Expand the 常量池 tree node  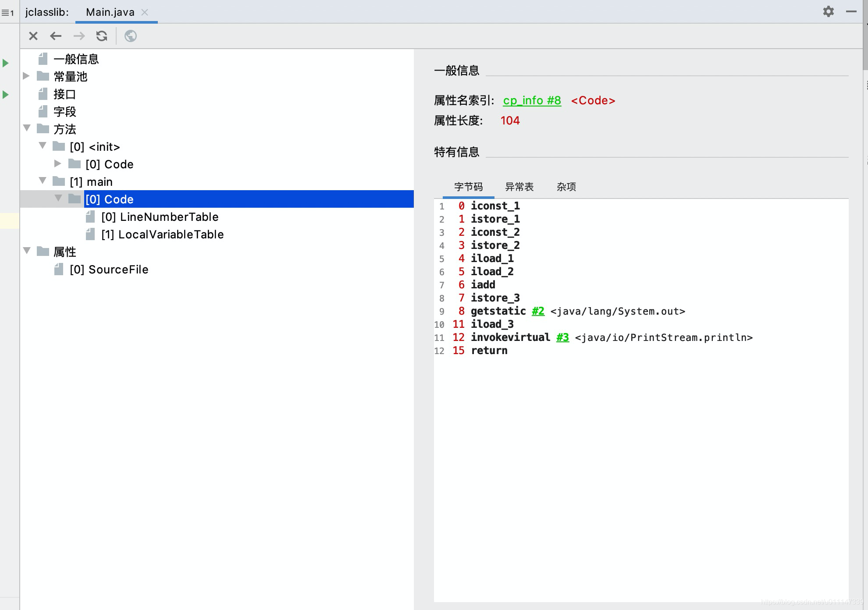click(26, 75)
